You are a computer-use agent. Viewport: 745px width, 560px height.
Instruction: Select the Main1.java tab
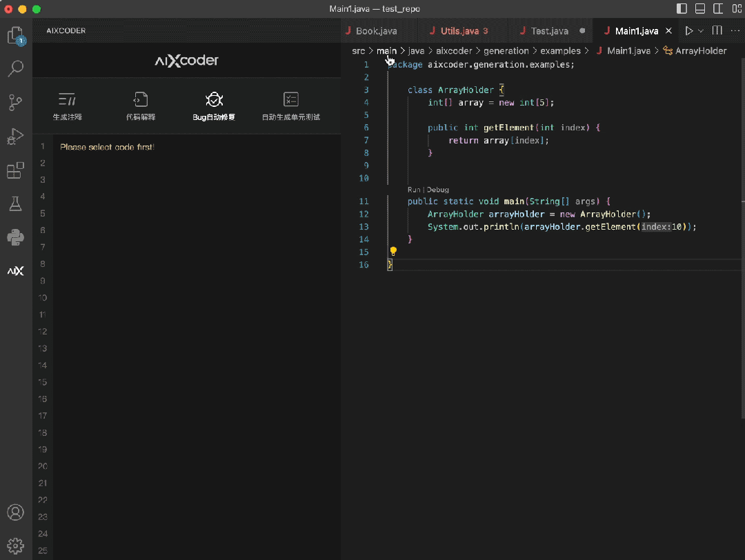pyautogui.click(x=636, y=31)
